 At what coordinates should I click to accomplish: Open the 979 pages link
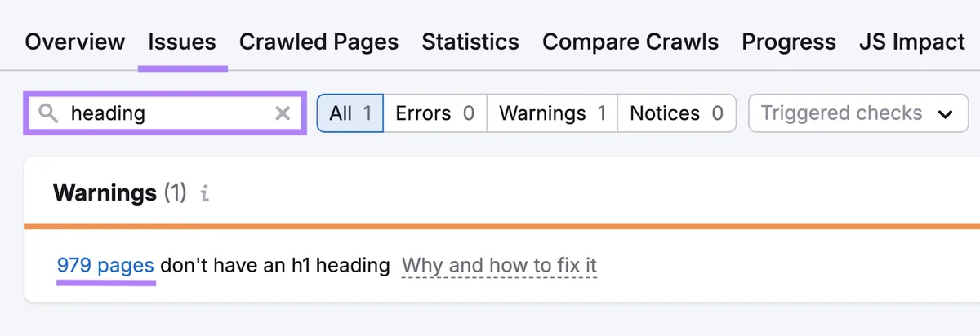105,265
